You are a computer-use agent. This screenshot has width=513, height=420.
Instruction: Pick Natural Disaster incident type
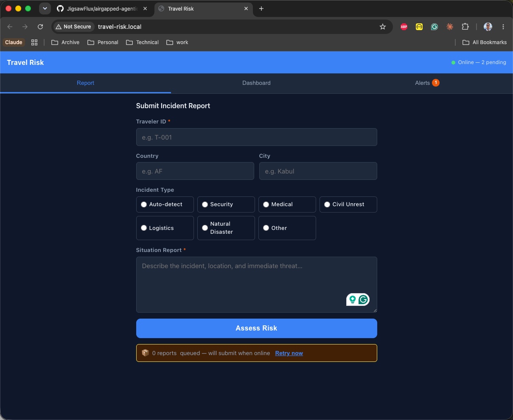[226, 228]
